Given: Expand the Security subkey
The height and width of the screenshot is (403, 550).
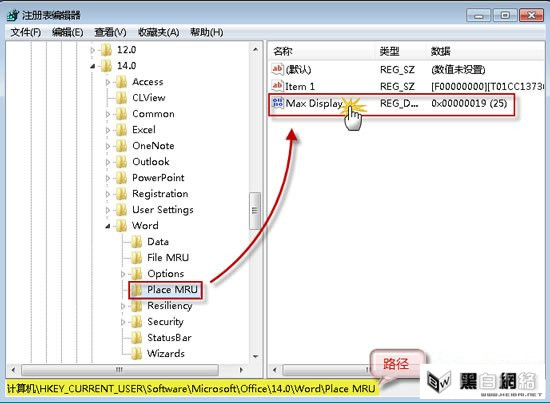Looking at the screenshot, I should [x=123, y=322].
